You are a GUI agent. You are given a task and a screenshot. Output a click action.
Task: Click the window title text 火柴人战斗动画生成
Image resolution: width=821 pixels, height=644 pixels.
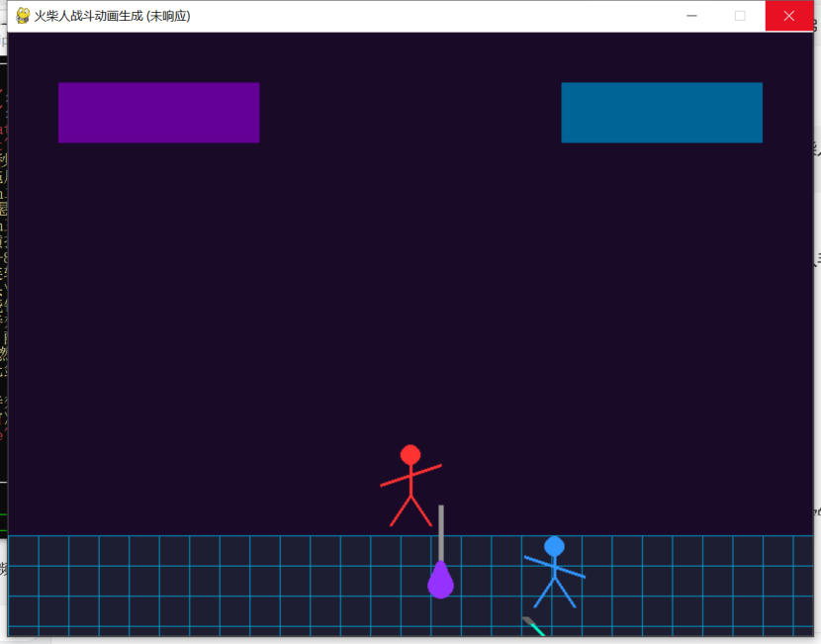[88, 16]
